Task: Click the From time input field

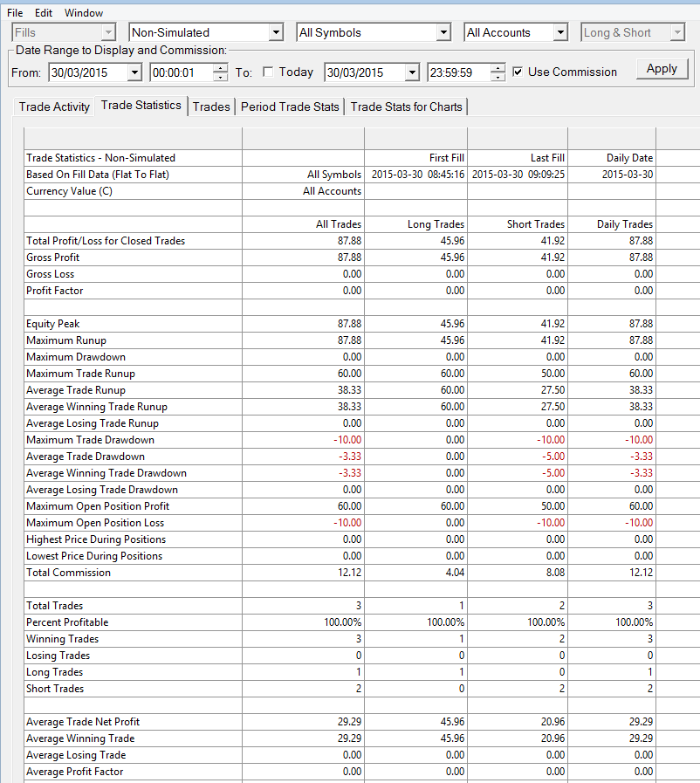Action: tap(182, 72)
